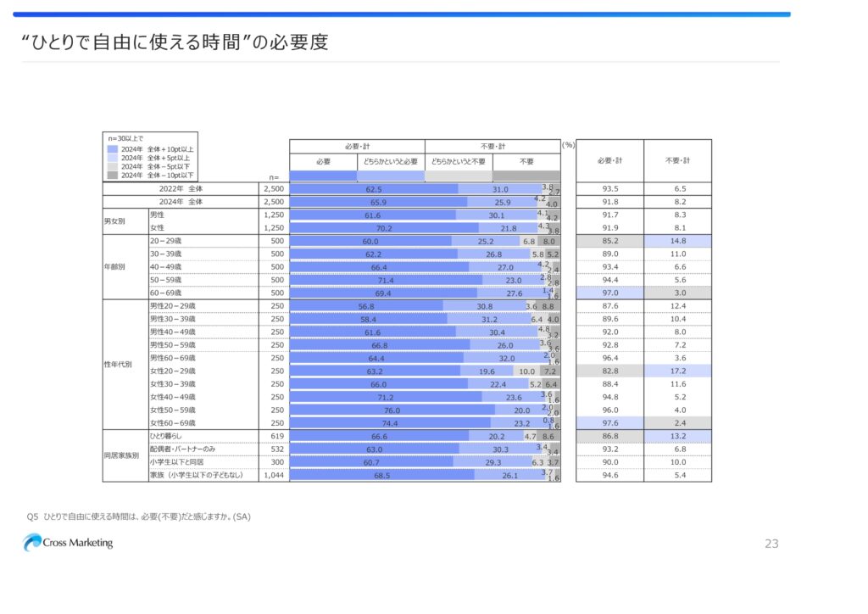Click the 男性20−29歳 row label
This screenshot has width=868, height=614.
[173, 306]
